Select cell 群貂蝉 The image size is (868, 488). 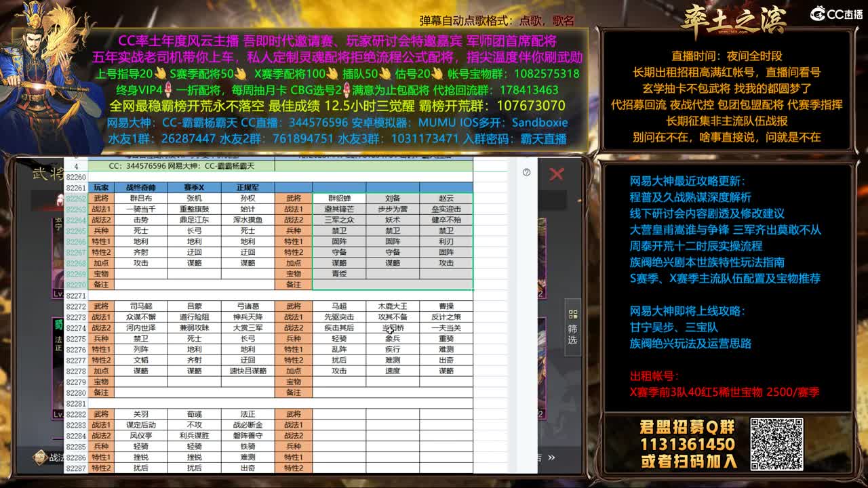pyautogui.click(x=339, y=198)
